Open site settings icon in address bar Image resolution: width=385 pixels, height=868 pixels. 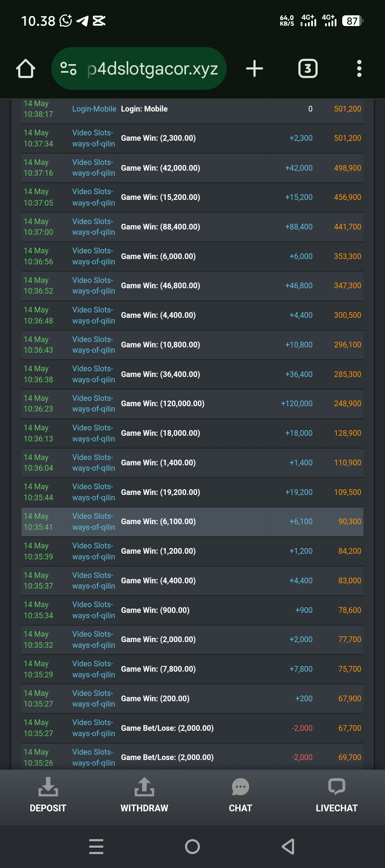coord(68,68)
